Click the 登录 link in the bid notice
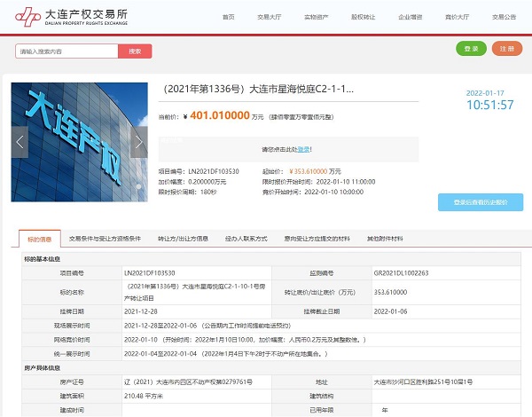The height and width of the screenshot is (417, 532). click(x=303, y=149)
